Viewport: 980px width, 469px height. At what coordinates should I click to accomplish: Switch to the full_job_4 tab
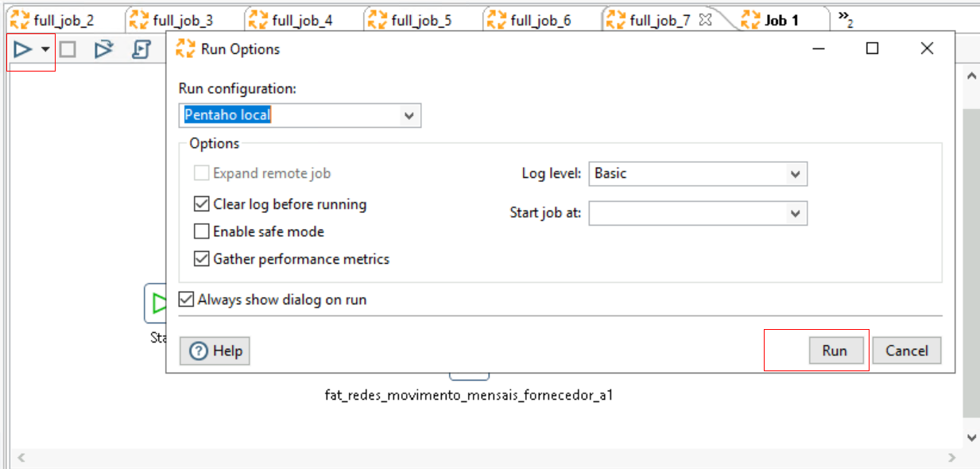(x=302, y=20)
